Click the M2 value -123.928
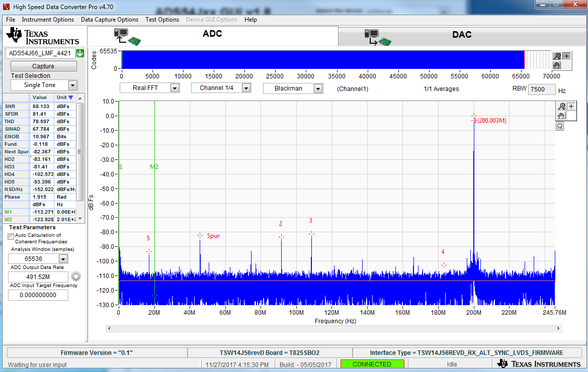 coord(42,220)
